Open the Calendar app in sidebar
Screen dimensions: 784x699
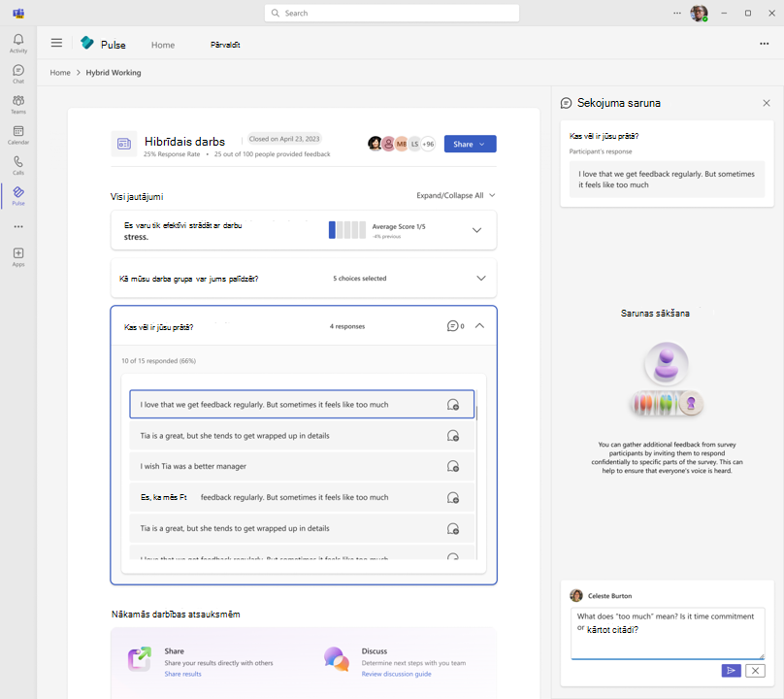coord(18,134)
